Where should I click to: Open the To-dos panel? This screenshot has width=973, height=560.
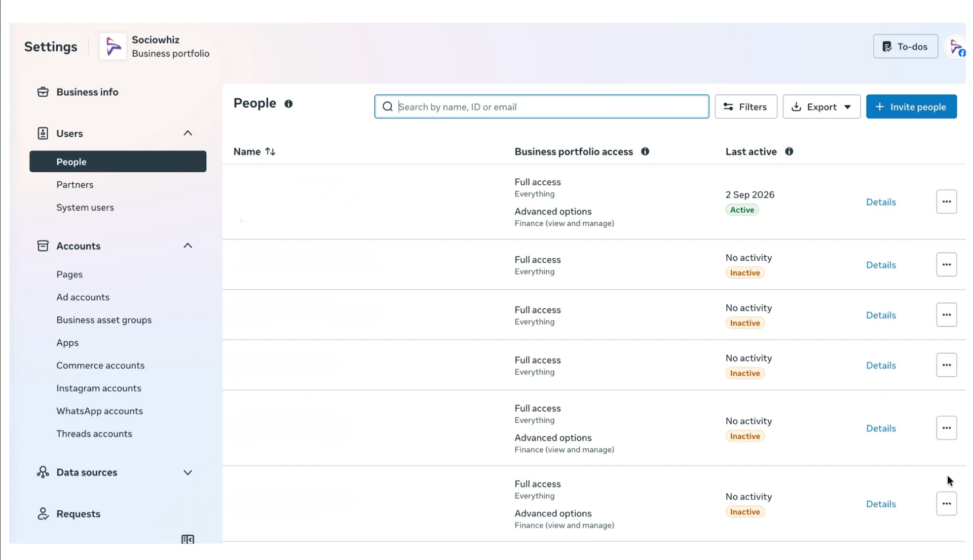tap(905, 47)
